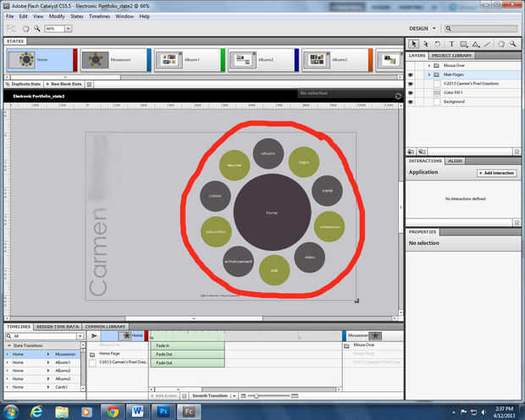Click the magnifier icon beside zoom percentage

36,29
